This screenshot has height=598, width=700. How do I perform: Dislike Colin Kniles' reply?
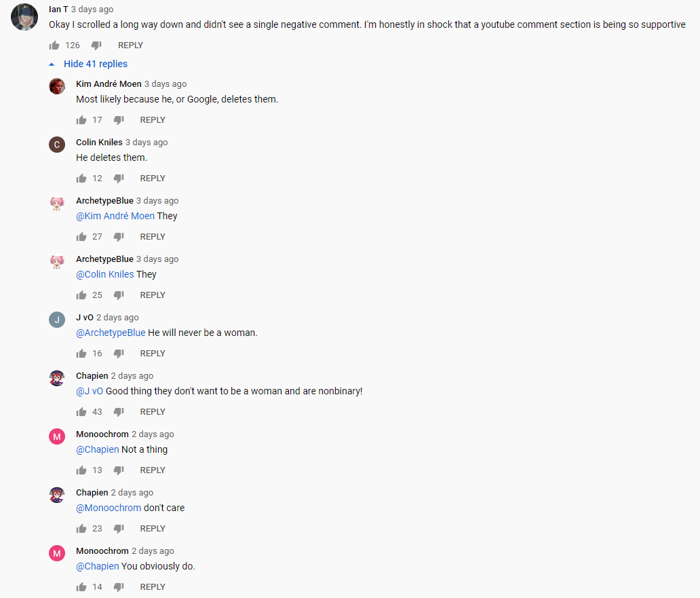click(x=119, y=179)
